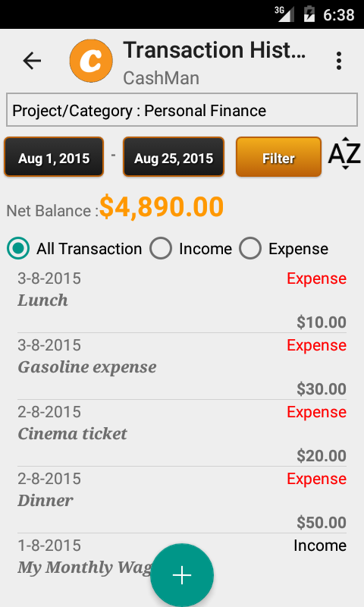364x607 pixels.
Task: Open the Aug 25, 2015 end date picker
Action: (x=174, y=157)
